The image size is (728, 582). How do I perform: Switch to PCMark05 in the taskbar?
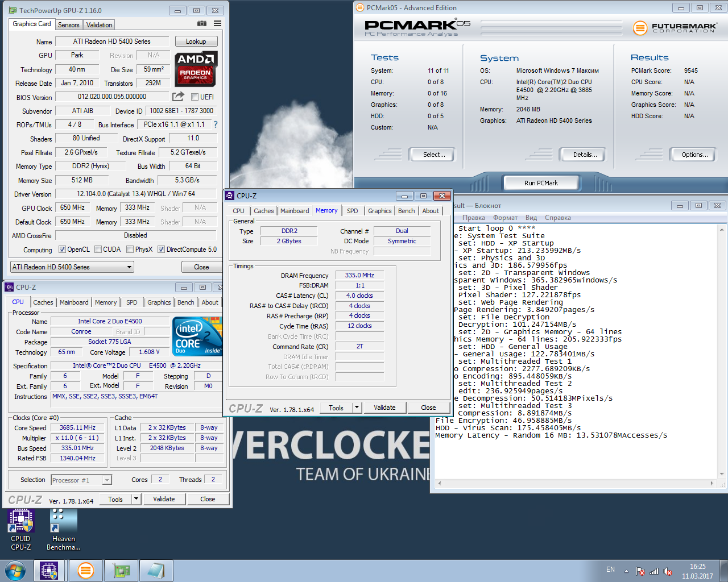pos(86,571)
